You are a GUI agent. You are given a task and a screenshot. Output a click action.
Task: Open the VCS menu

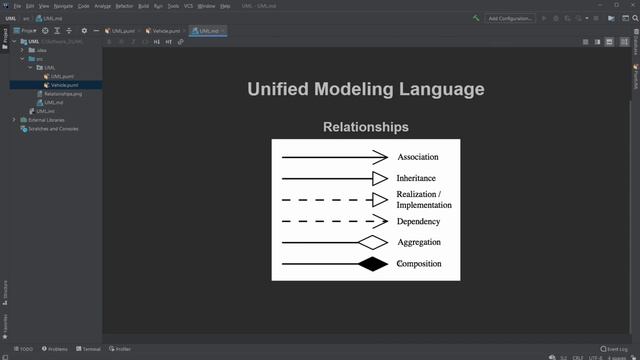pyautogui.click(x=188, y=6)
